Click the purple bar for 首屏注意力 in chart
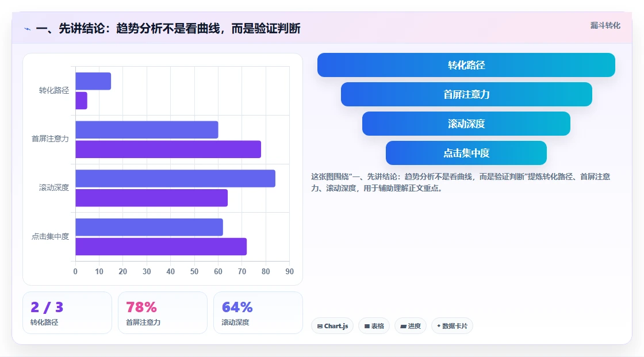Screen dimensions: 644x357 168,149
